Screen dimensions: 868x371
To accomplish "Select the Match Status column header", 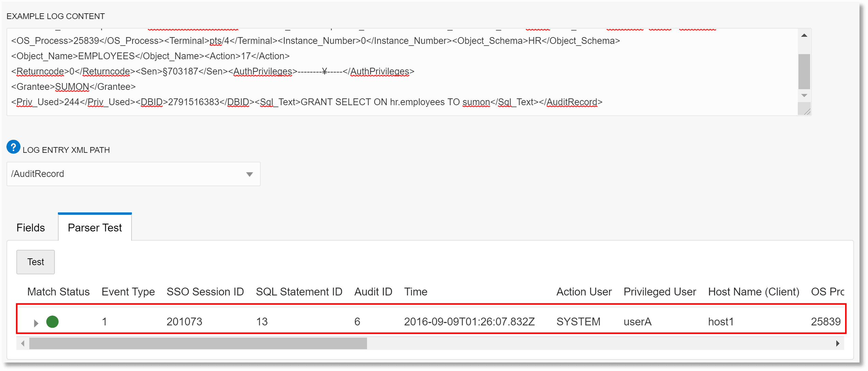I will [x=58, y=292].
